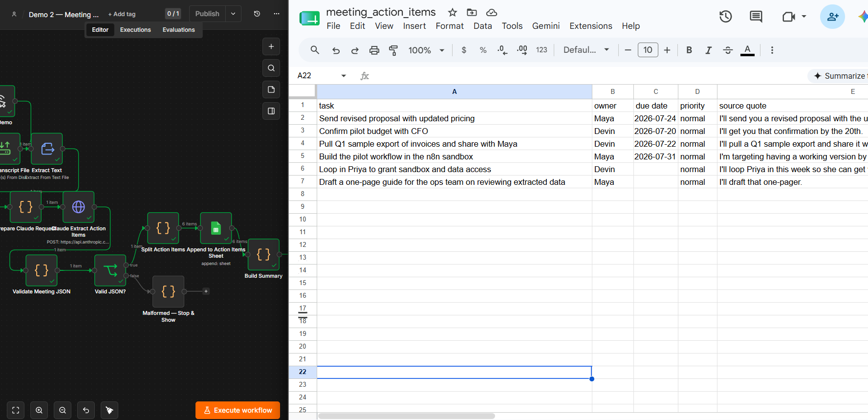Select the Extract Text node
This screenshot has width=868, height=420.
[47, 149]
